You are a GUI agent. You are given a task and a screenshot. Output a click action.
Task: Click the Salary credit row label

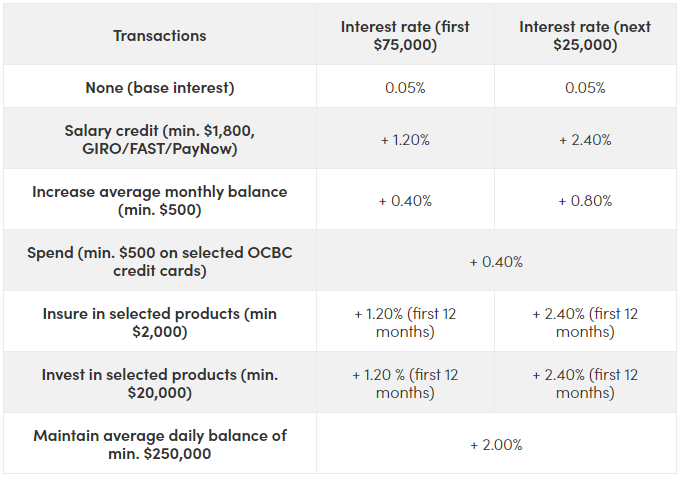pyautogui.click(x=160, y=139)
